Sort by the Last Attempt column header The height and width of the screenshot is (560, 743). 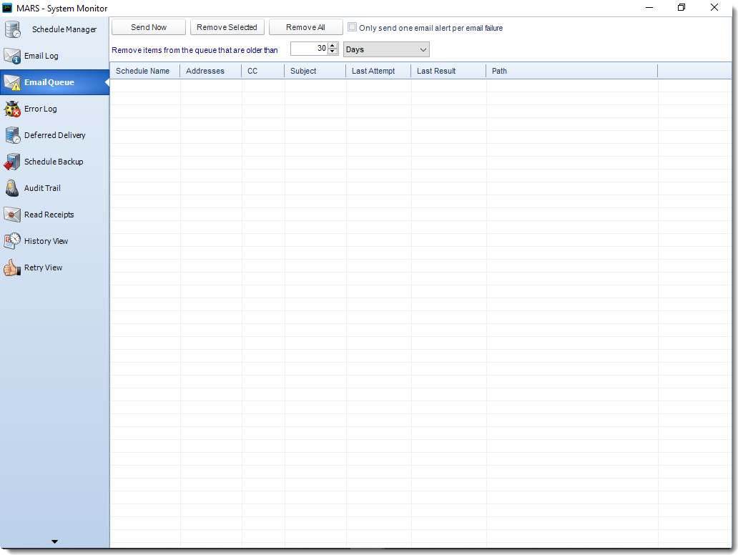point(378,71)
